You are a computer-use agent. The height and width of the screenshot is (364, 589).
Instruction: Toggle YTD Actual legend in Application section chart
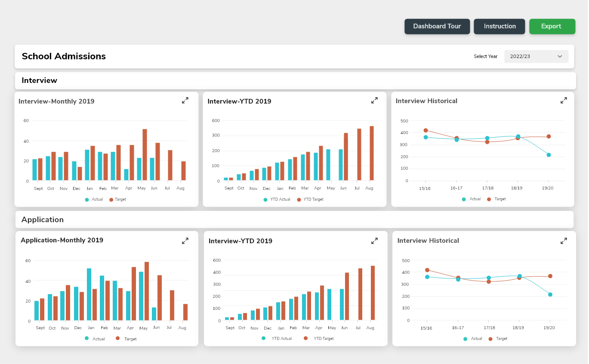coord(277,338)
